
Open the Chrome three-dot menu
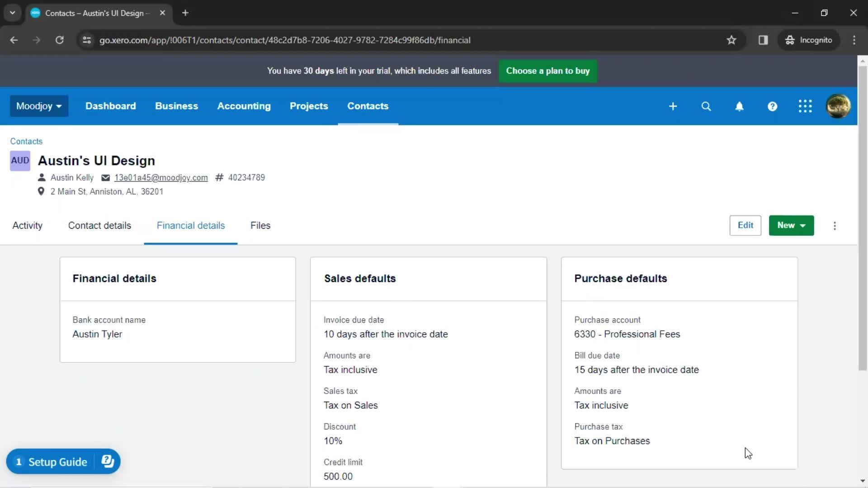[x=854, y=40]
